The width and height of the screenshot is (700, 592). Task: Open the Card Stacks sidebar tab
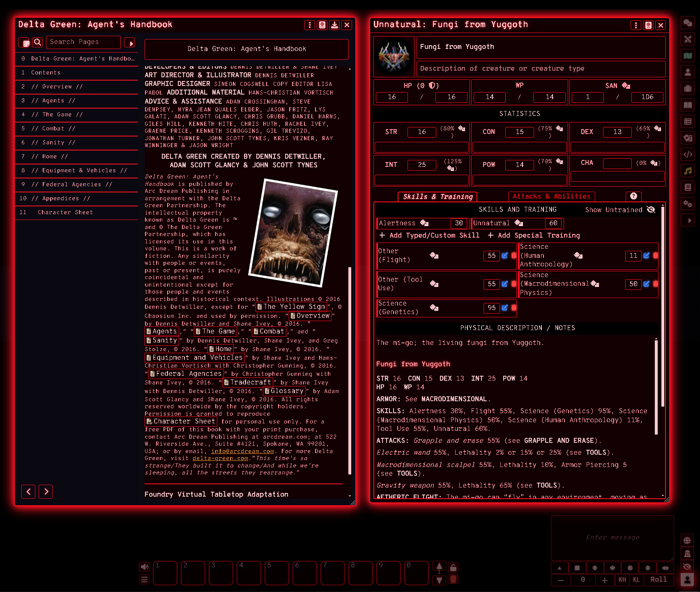(x=688, y=138)
